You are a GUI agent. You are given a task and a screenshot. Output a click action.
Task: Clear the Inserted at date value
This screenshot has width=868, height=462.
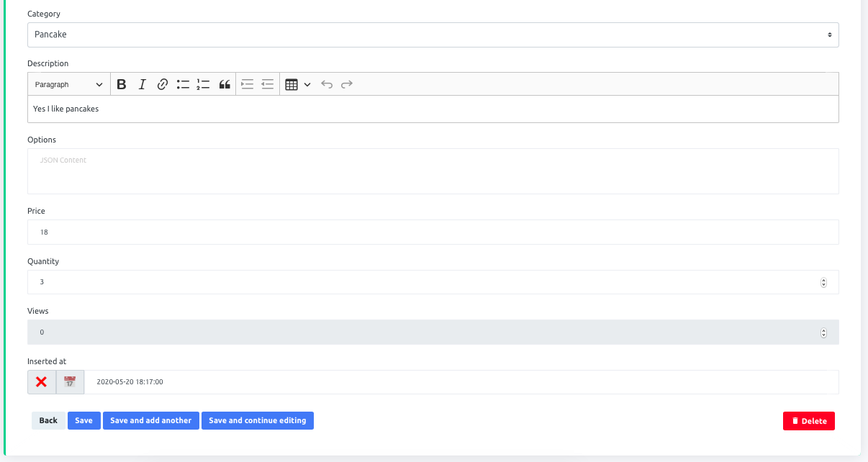[41, 381]
